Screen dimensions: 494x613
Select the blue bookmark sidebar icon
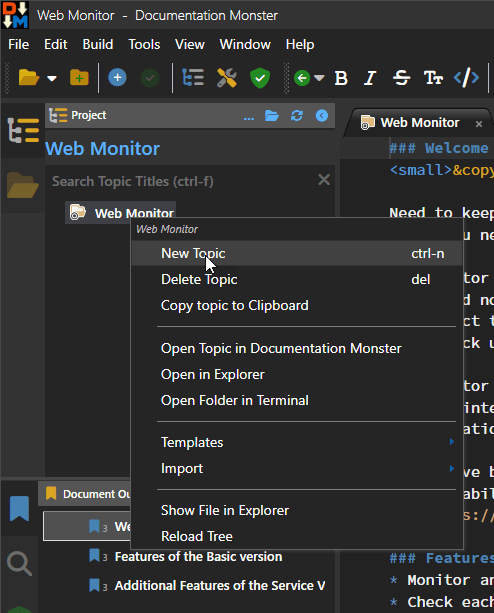[19, 508]
